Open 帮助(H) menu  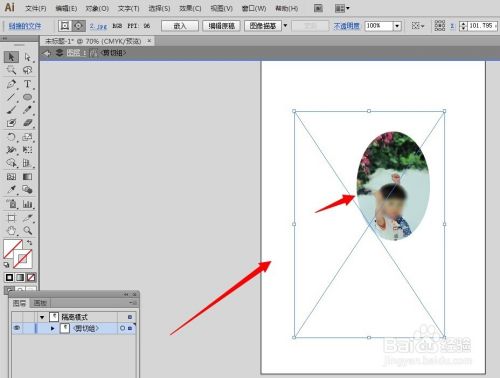(x=287, y=8)
